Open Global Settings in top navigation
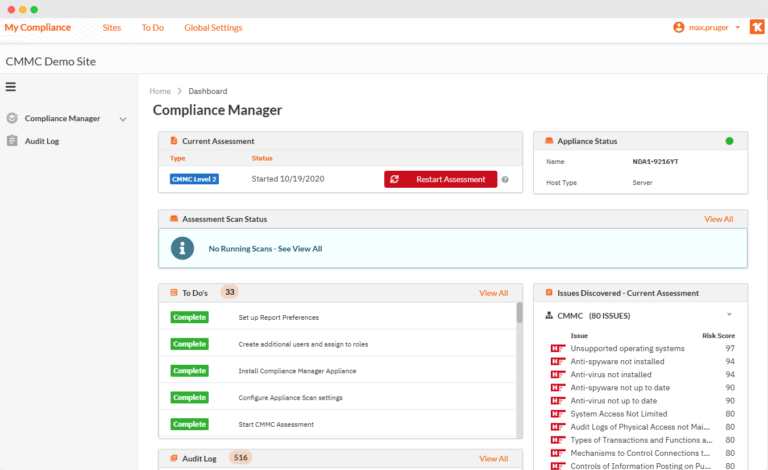 click(x=213, y=27)
